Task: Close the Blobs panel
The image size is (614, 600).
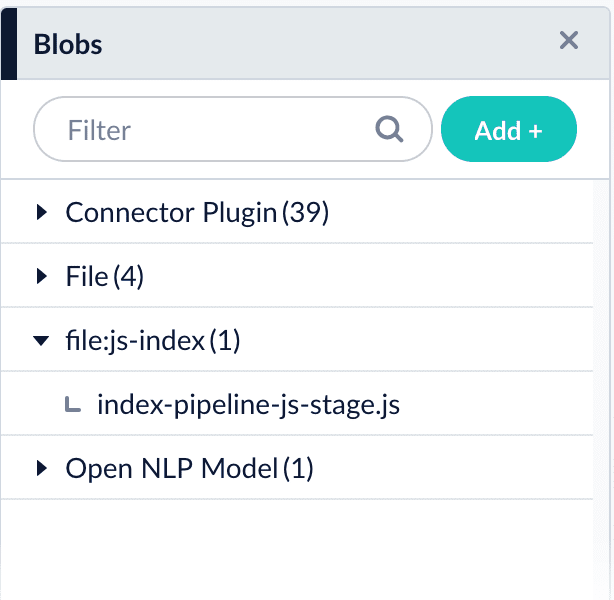Action: pyautogui.click(x=569, y=40)
